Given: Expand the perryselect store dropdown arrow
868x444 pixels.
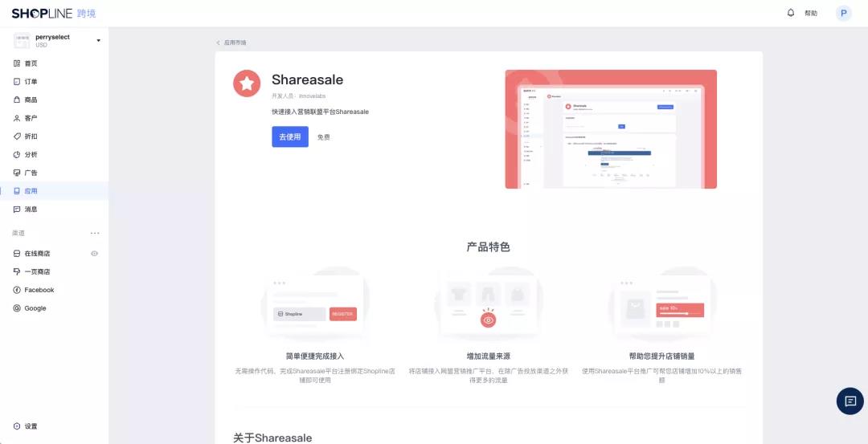Looking at the screenshot, I should 99,40.
